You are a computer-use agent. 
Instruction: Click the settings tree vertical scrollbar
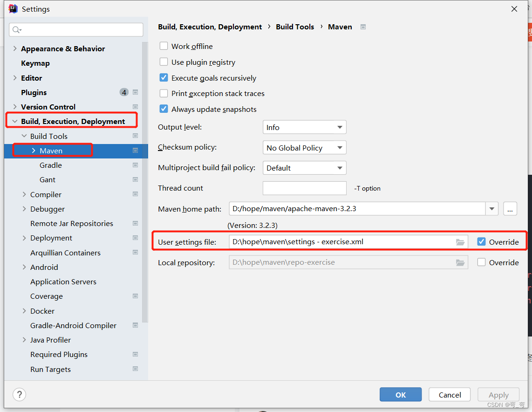tap(145, 182)
